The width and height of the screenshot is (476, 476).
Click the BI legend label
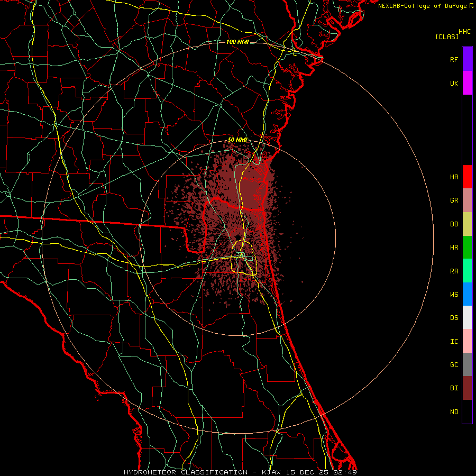click(x=454, y=388)
